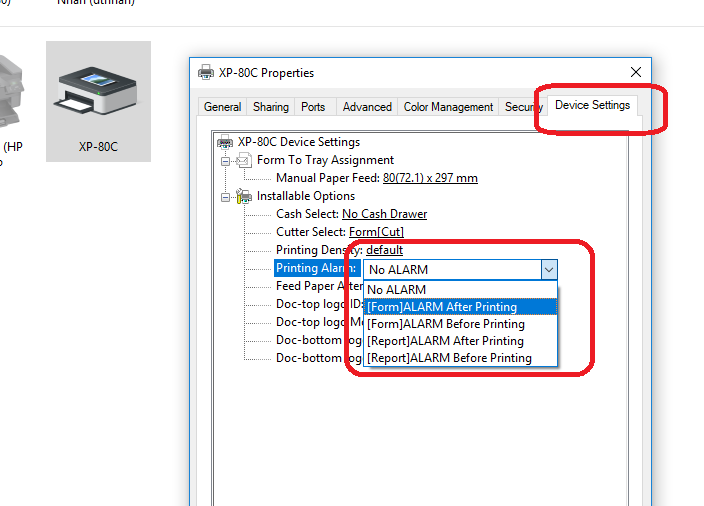This screenshot has height=506, width=704.
Task: Select the Device Settings tab
Action: (592, 105)
